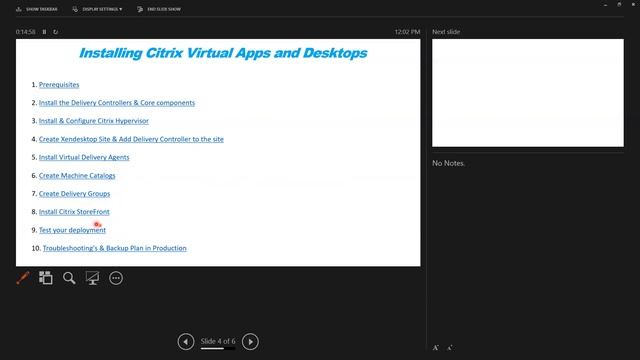Click the 12:02 PM clock text

pyautogui.click(x=407, y=32)
